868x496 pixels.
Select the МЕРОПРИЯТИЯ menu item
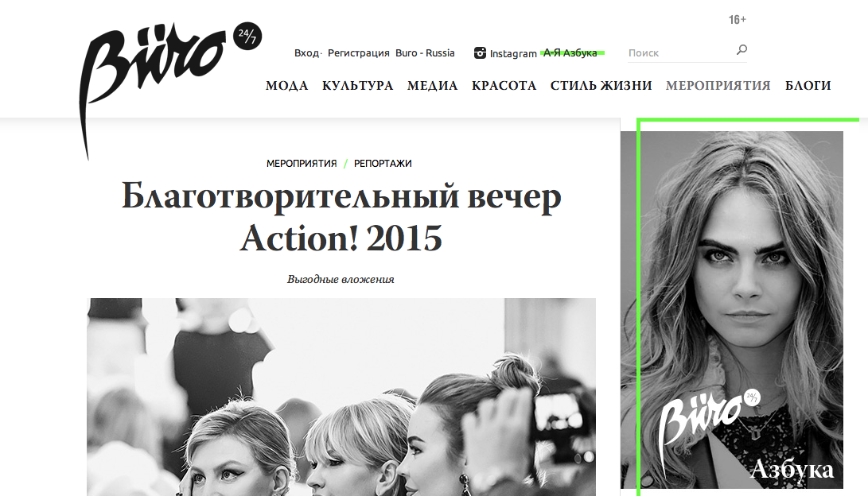point(718,86)
